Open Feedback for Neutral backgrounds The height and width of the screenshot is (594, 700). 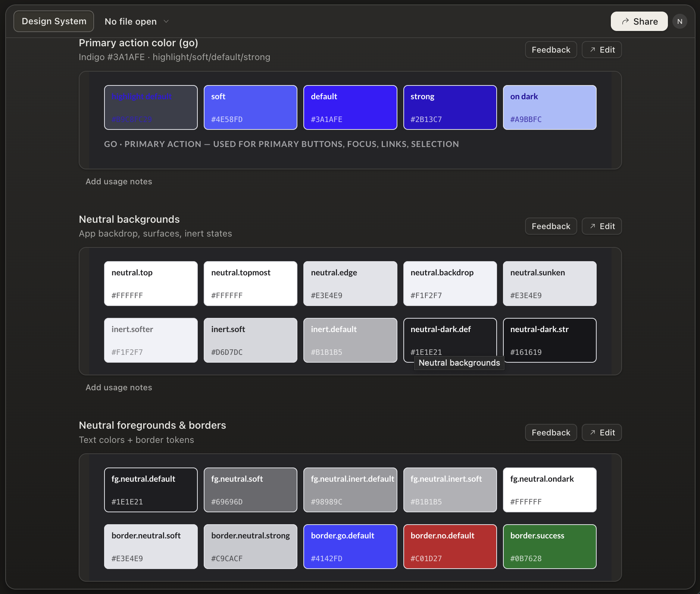tap(551, 226)
